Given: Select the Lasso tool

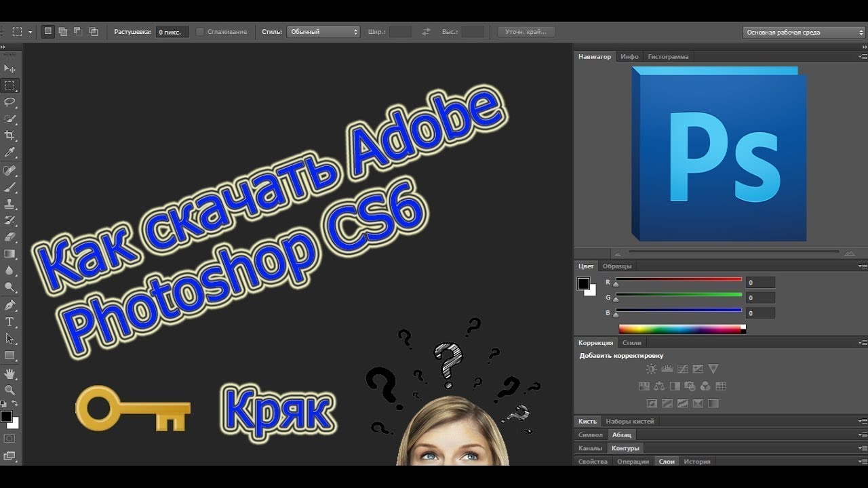Looking at the screenshot, I should point(9,102).
